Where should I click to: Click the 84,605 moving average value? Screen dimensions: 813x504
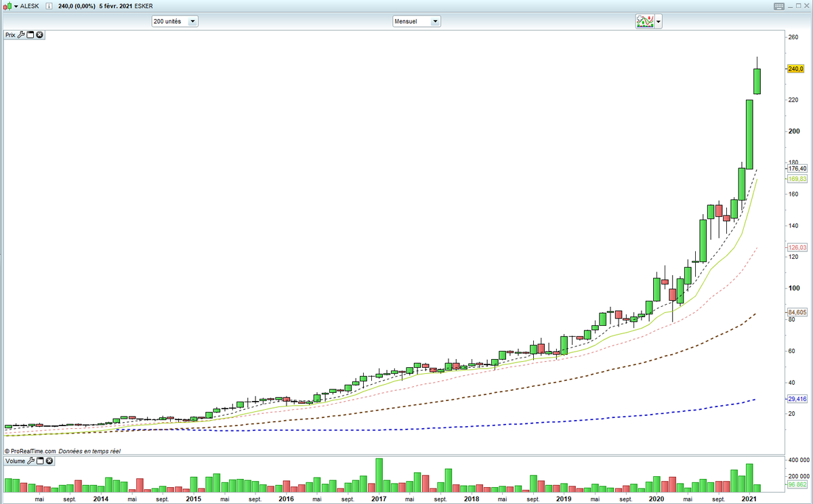tap(797, 312)
